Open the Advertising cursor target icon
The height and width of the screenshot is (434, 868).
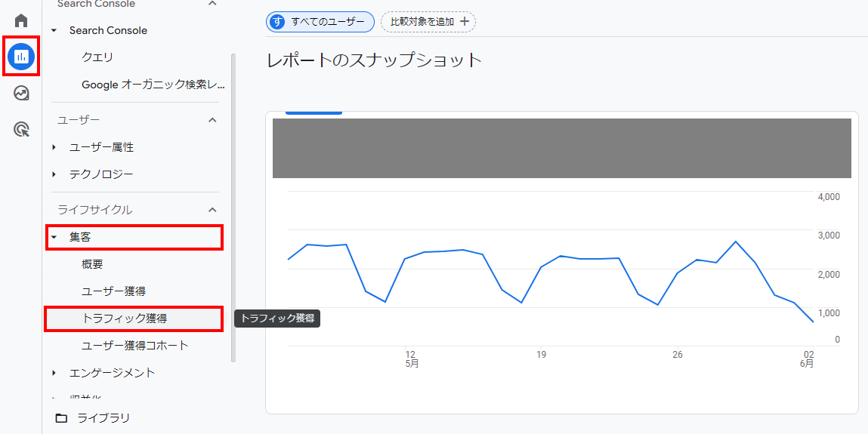(21, 130)
